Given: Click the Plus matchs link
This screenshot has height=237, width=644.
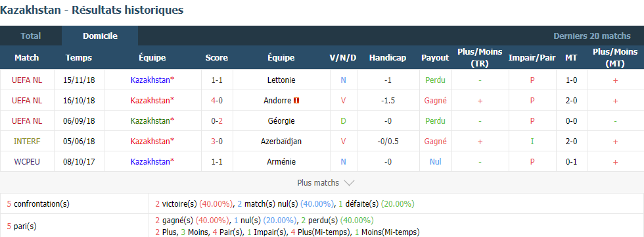Looking at the screenshot, I should tap(318, 183).
